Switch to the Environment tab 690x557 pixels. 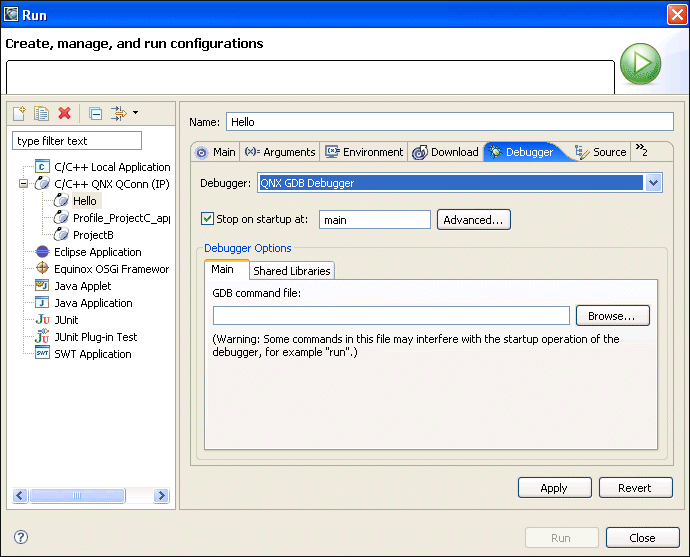(364, 152)
